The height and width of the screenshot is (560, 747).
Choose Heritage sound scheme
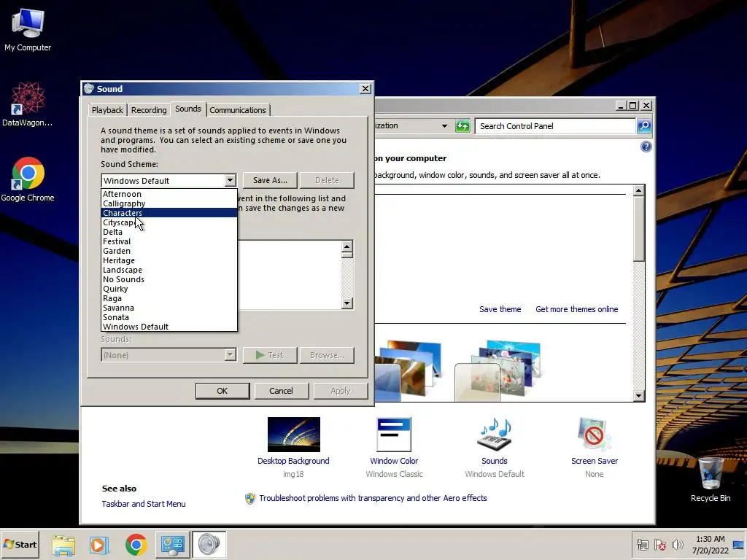[169, 260]
